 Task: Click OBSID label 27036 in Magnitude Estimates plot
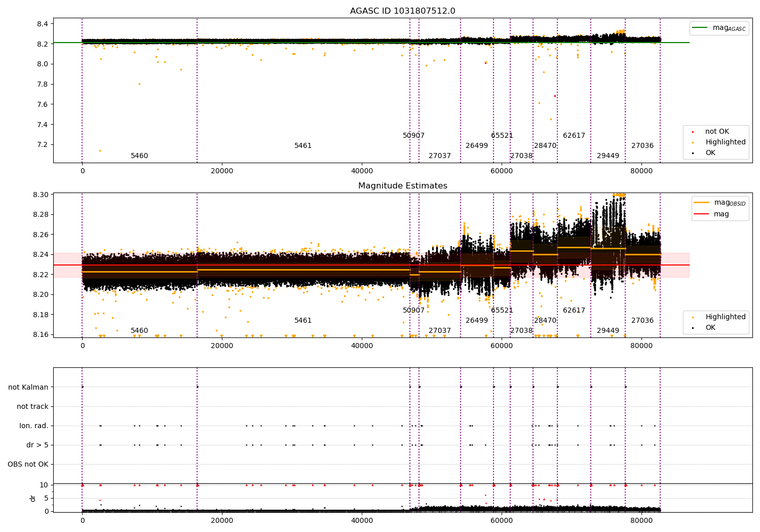[642, 321]
